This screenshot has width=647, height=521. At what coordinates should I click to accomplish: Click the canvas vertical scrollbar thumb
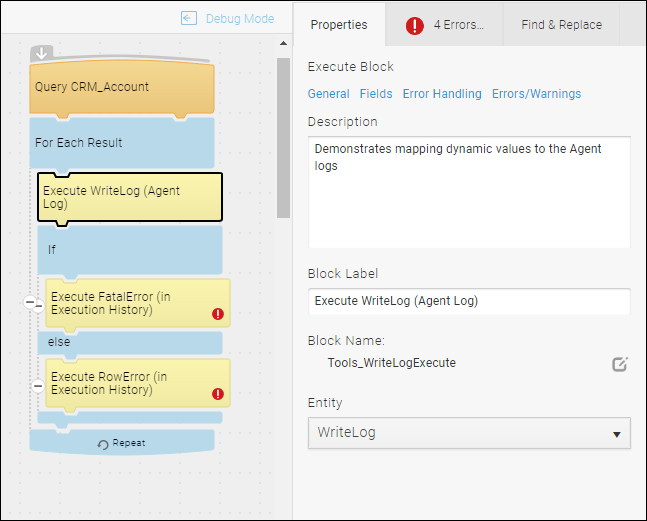(283, 138)
